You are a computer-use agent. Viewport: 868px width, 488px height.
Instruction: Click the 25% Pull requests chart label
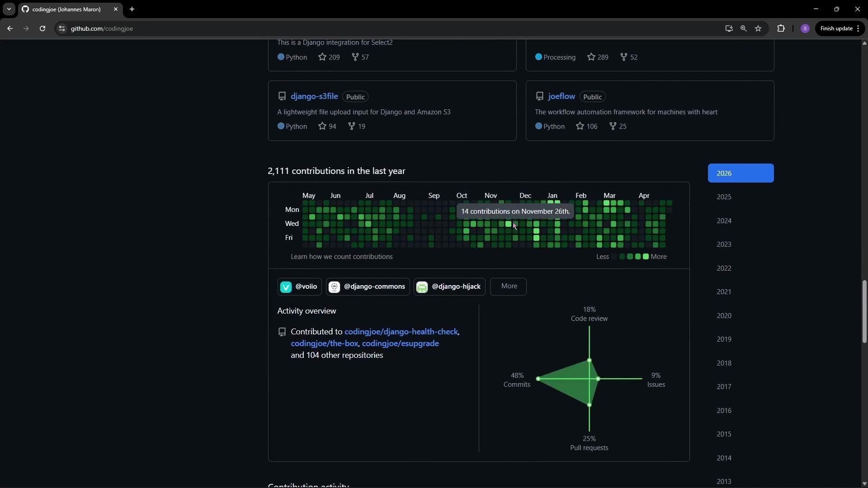(589, 443)
